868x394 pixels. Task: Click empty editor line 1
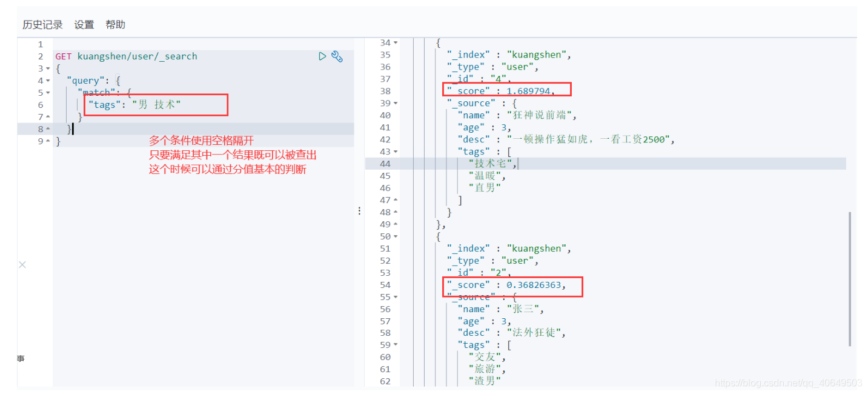pyautogui.click(x=203, y=44)
